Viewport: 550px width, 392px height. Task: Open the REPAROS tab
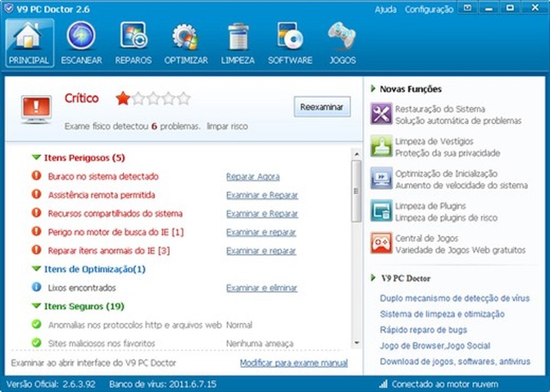coord(133,43)
